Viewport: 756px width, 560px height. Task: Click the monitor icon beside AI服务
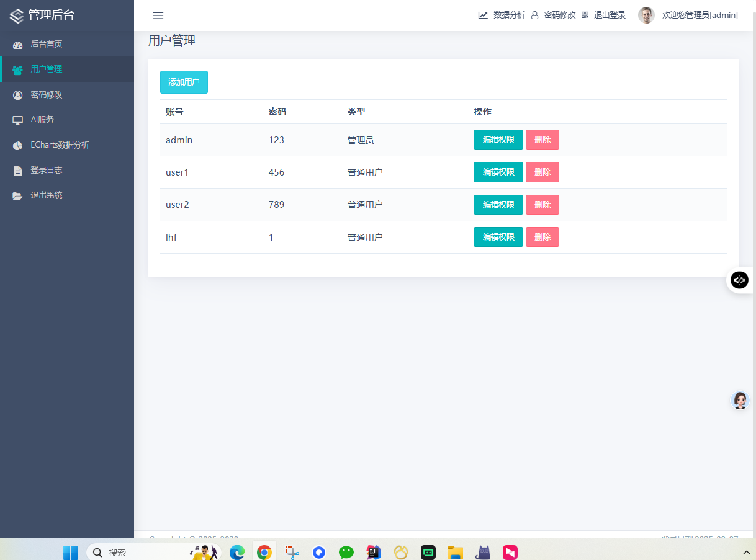pos(17,120)
